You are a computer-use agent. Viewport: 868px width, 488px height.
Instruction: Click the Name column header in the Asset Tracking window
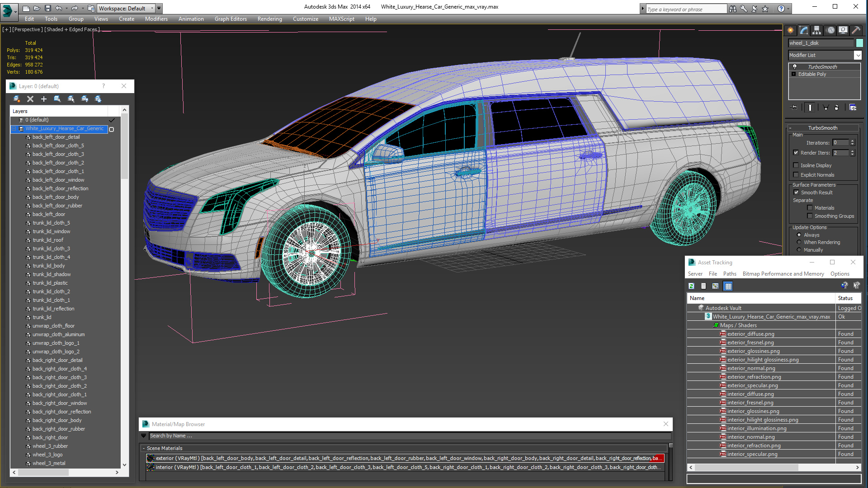761,298
